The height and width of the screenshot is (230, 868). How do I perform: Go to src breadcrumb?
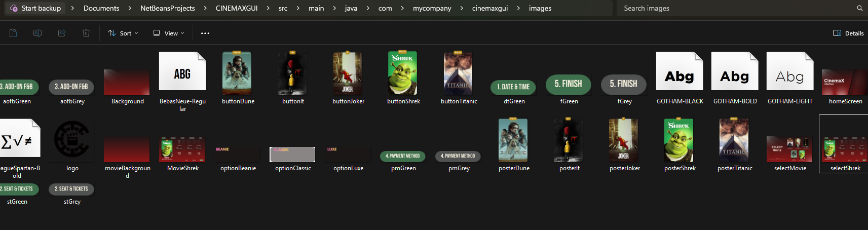[x=283, y=8]
